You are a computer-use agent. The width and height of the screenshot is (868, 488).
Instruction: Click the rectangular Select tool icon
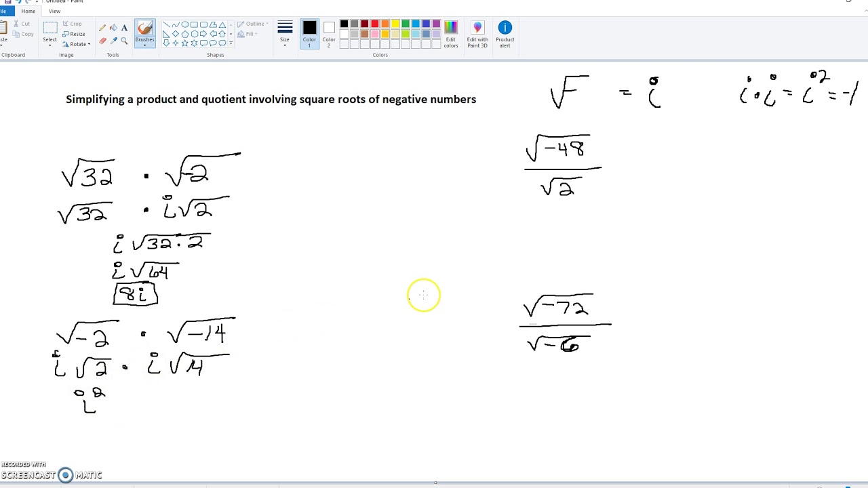coord(50,28)
